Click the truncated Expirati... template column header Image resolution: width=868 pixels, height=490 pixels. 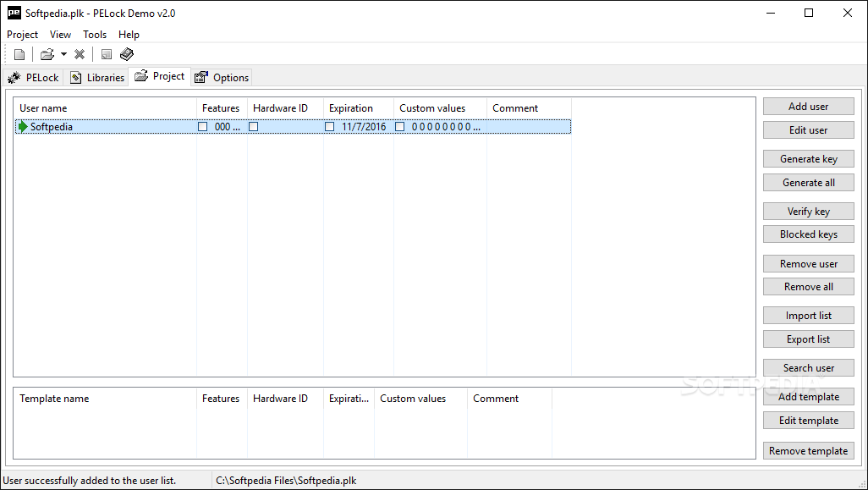pos(349,399)
